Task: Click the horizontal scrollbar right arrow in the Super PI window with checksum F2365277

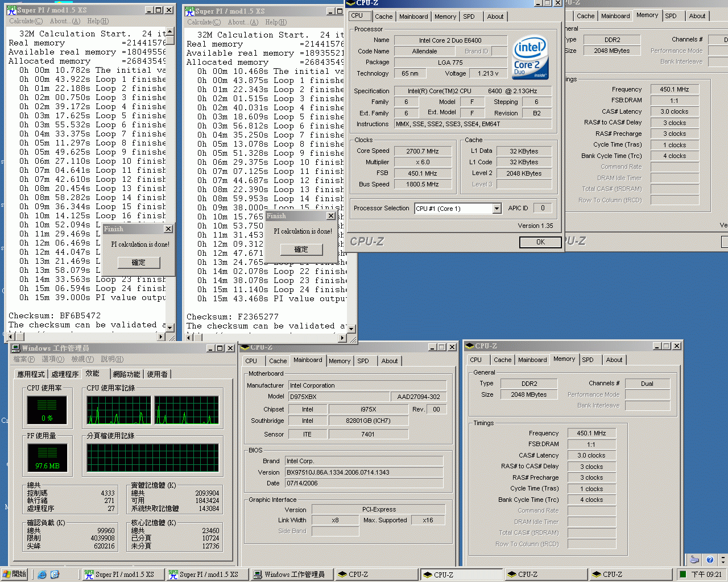Action: pos(342,338)
